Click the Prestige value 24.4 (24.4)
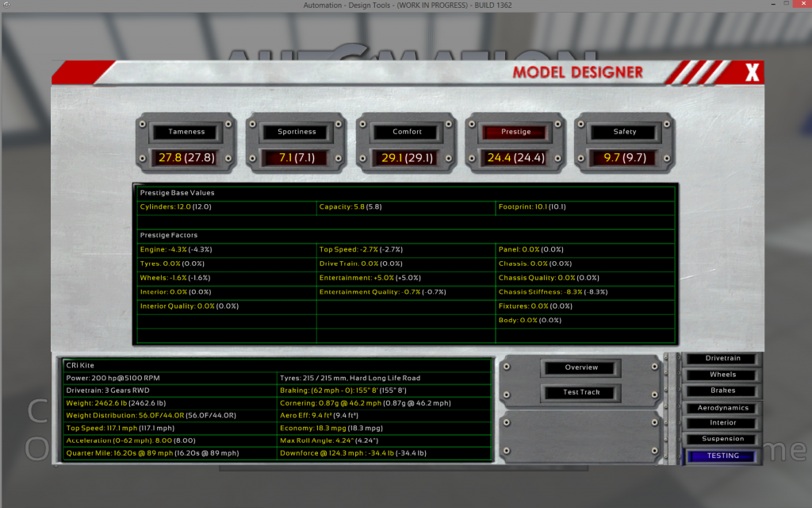 click(515, 158)
